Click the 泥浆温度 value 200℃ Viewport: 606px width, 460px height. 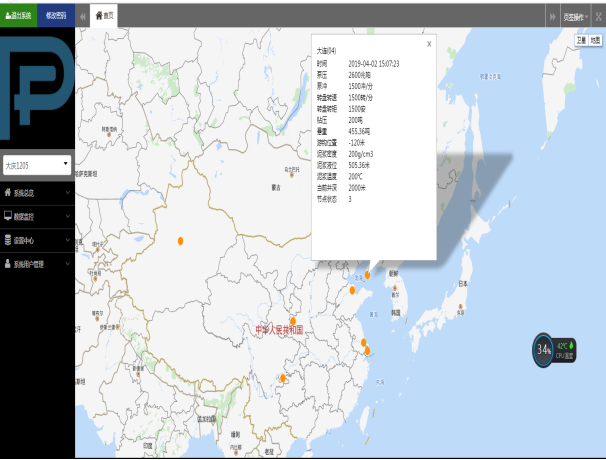356,177
